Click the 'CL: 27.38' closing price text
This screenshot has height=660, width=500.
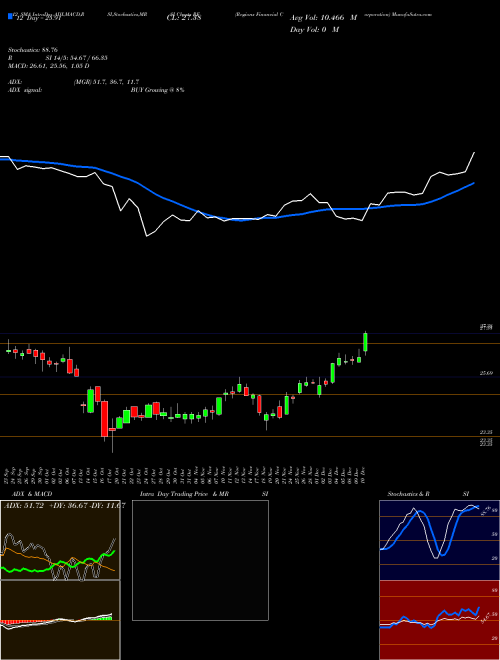(x=184, y=18)
